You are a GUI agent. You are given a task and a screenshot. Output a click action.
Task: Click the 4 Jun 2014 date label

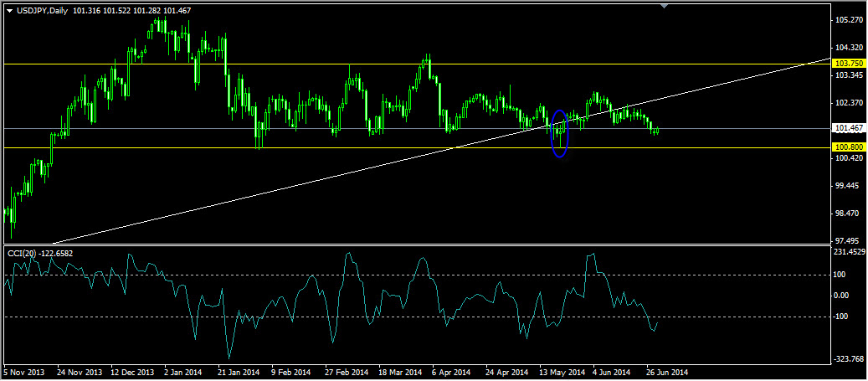(x=612, y=372)
